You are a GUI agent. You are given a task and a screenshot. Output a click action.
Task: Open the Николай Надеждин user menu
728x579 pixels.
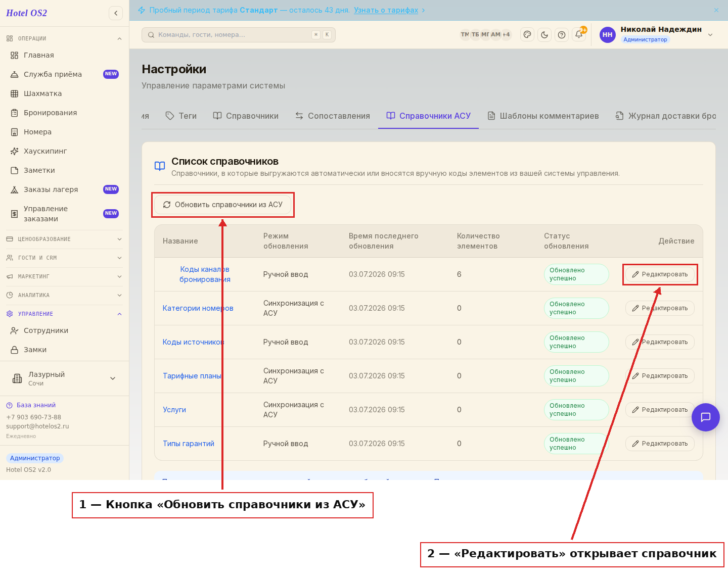[656, 34]
